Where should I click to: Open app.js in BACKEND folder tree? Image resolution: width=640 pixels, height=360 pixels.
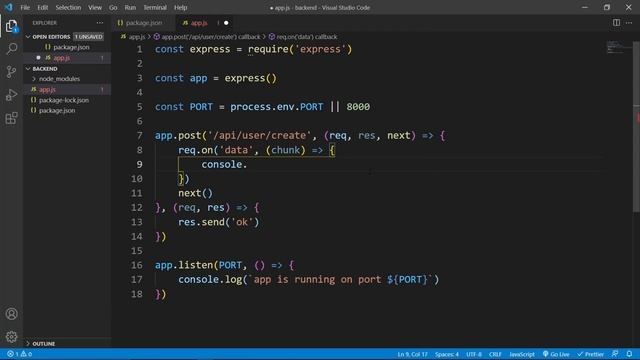coord(47,89)
